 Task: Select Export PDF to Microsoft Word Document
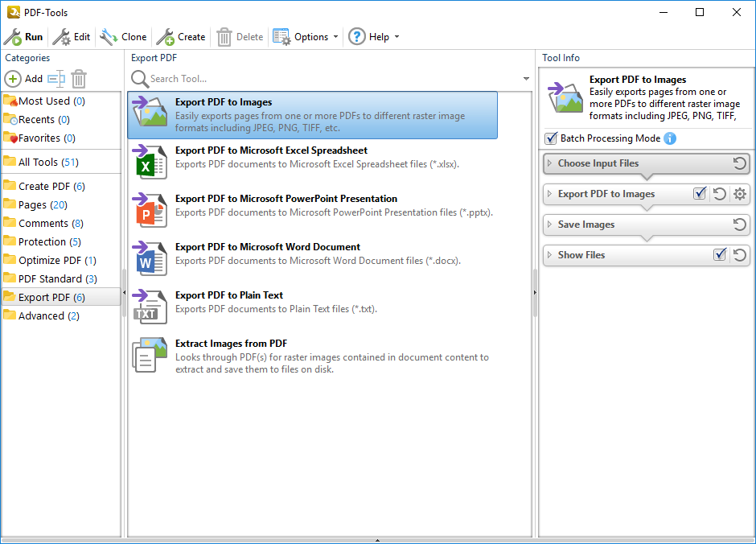[267, 247]
